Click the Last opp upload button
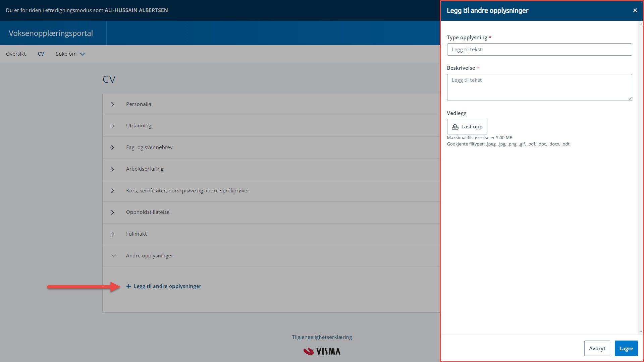Screen dimensions: 644x362 click(467, 127)
